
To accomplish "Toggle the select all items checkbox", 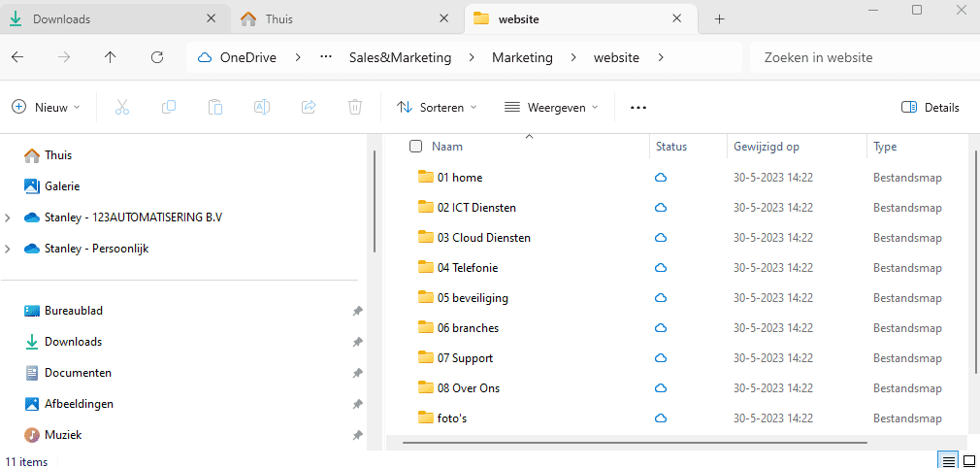I will point(415,147).
